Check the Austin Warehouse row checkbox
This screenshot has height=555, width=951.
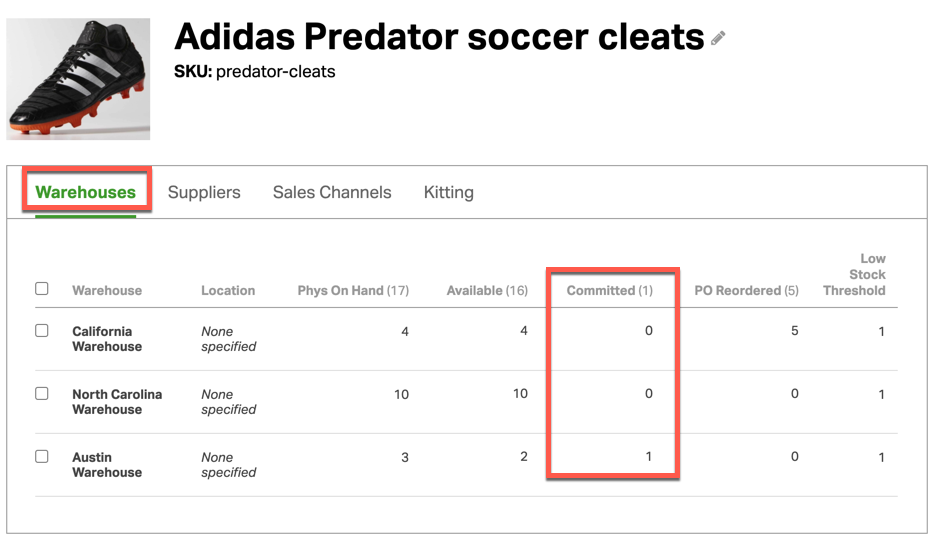tap(42, 456)
